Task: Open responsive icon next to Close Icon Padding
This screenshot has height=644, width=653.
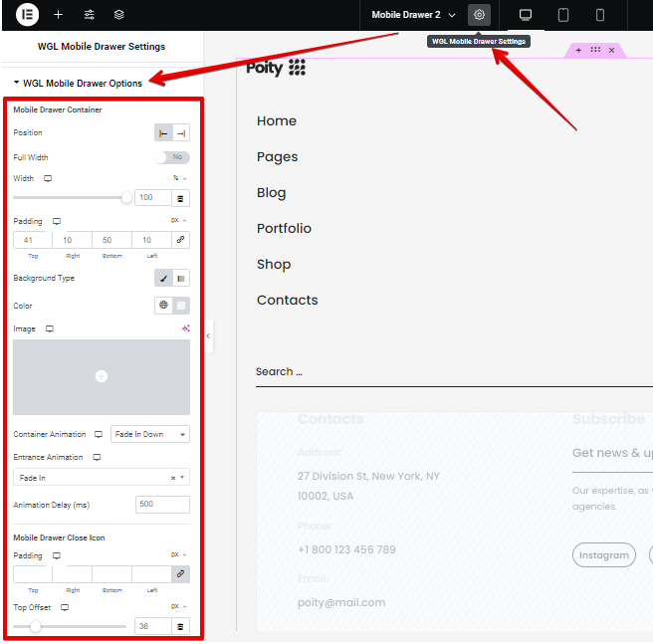Action: coord(57,555)
